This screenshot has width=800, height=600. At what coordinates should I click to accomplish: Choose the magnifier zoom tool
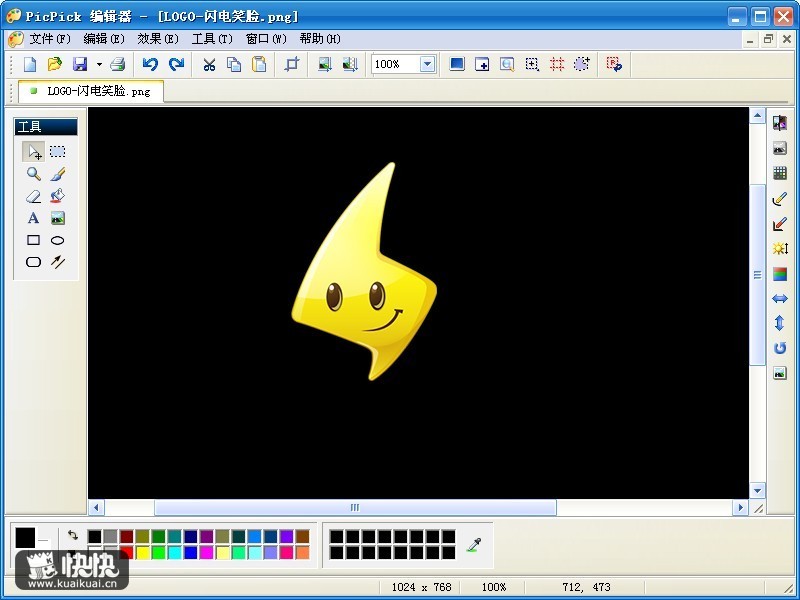point(34,174)
